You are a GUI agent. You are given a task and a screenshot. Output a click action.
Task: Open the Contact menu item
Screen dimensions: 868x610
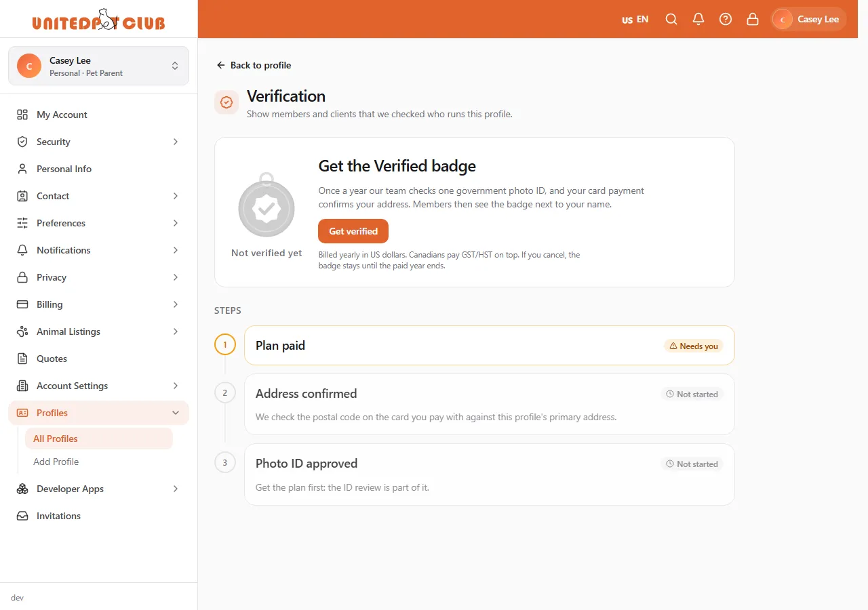tap(98, 196)
